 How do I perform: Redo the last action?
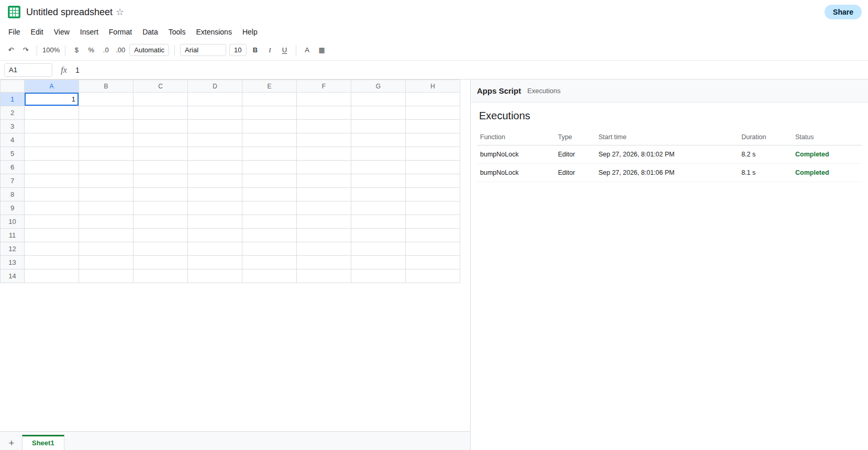[26, 50]
